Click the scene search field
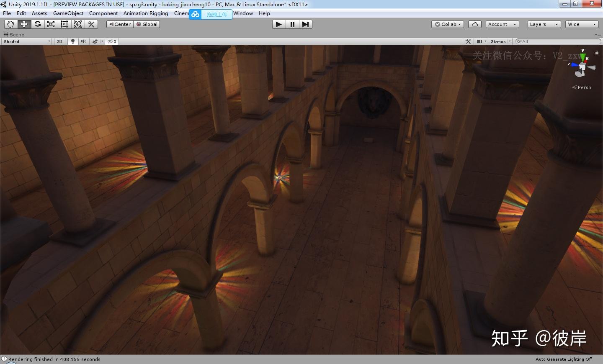This screenshot has height=364, width=603. tap(559, 41)
